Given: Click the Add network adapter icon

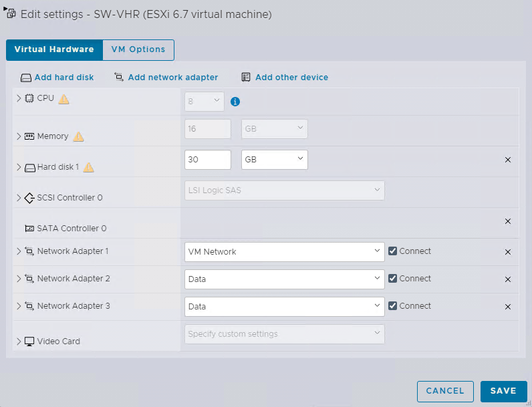Looking at the screenshot, I should [x=119, y=77].
